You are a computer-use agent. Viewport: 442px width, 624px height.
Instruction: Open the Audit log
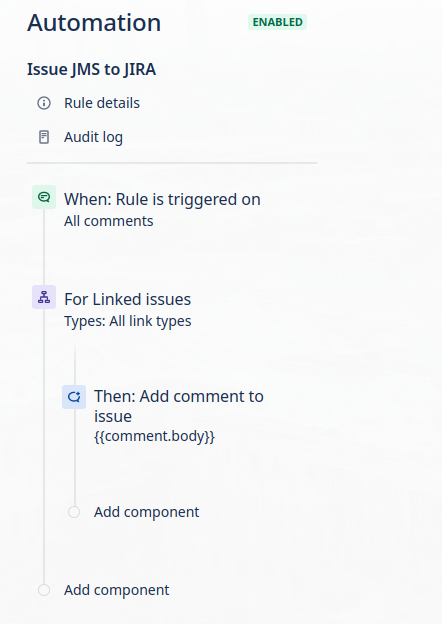93,137
